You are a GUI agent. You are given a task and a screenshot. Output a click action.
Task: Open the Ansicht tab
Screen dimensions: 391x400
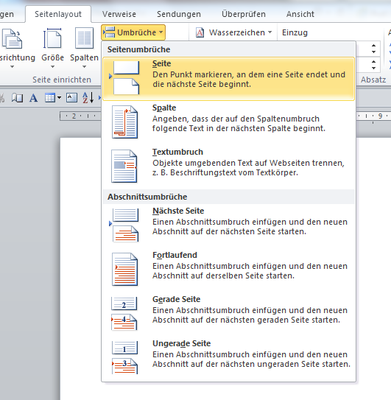(x=300, y=14)
